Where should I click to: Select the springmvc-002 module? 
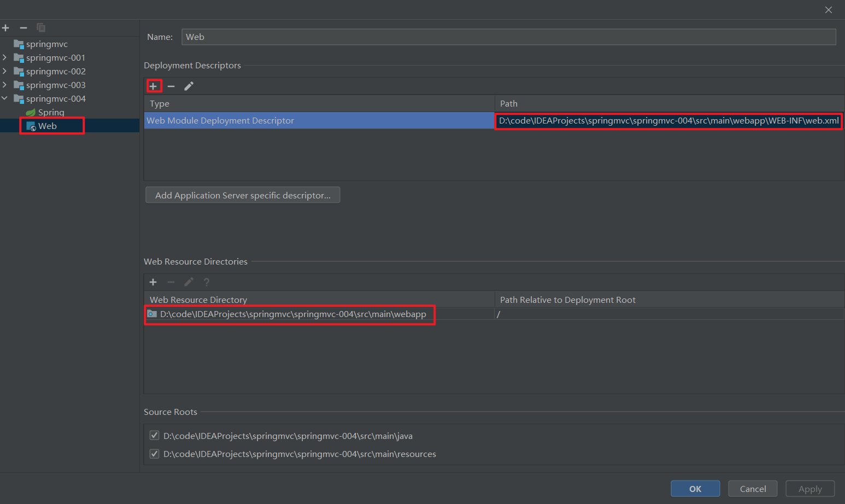56,72
